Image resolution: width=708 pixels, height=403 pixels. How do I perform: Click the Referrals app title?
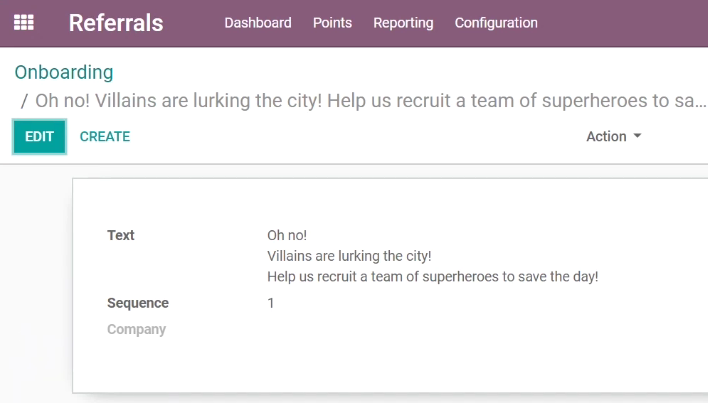click(x=116, y=23)
